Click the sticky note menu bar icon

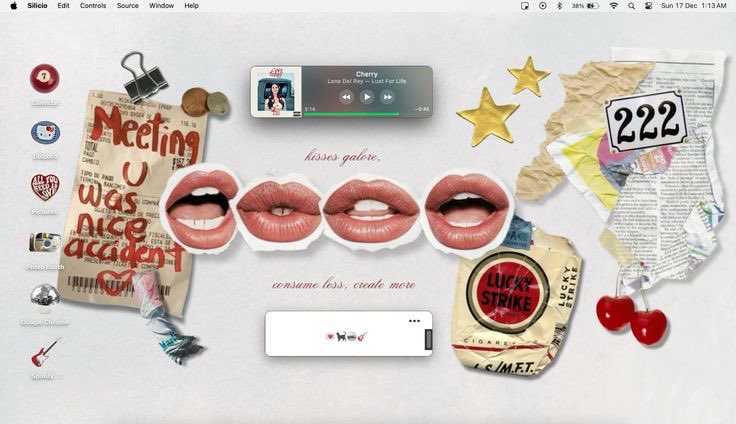(x=525, y=6)
